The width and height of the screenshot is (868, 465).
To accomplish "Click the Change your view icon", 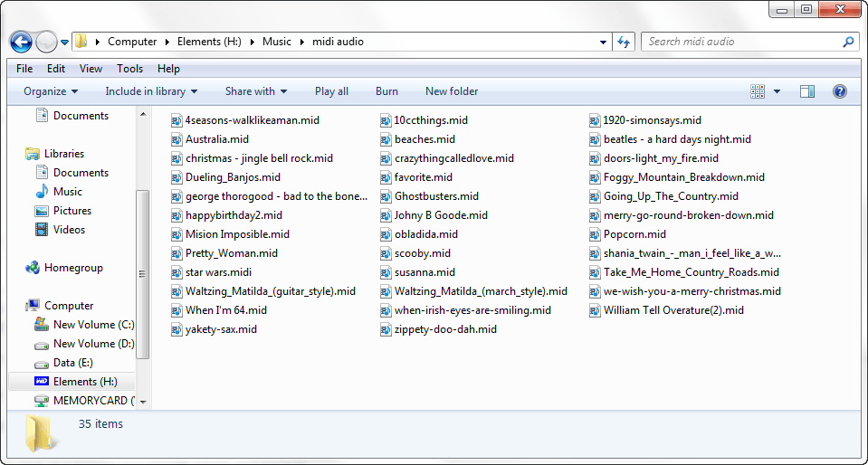I will coord(758,91).
